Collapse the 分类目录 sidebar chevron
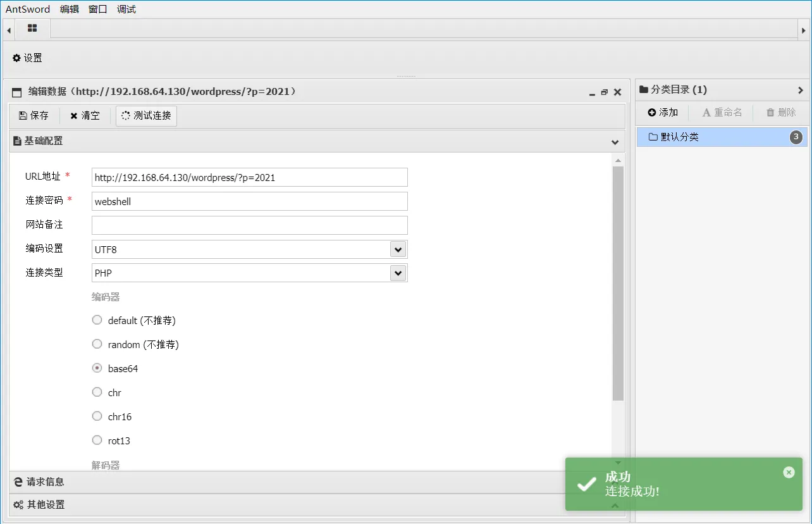 point(801,90)
